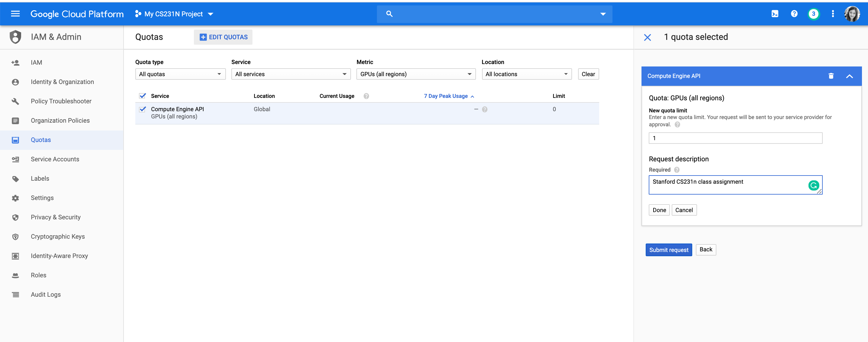The image size is (868, 342).
Task: Open the help question mark menu
Action: (x=794, y=14)
